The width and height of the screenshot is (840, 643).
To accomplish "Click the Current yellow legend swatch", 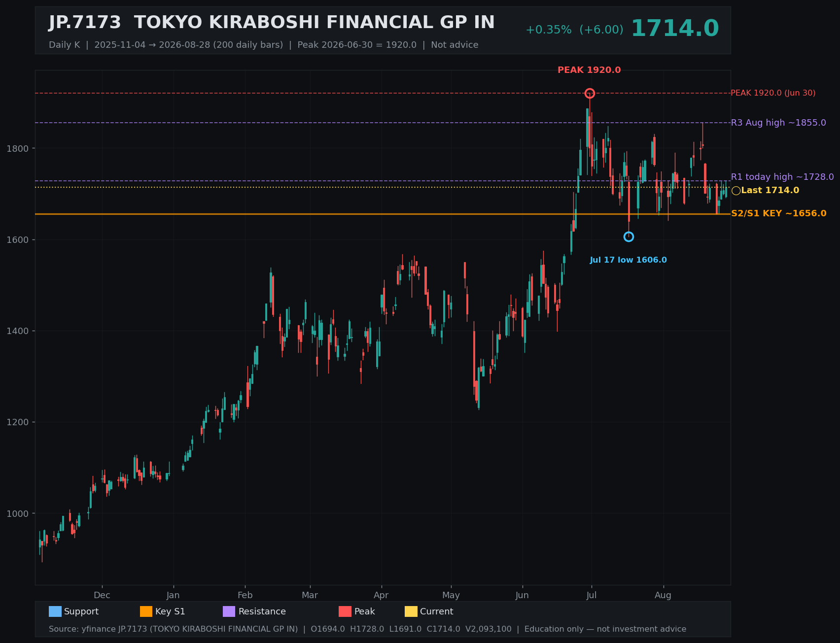I will (411, 611).
